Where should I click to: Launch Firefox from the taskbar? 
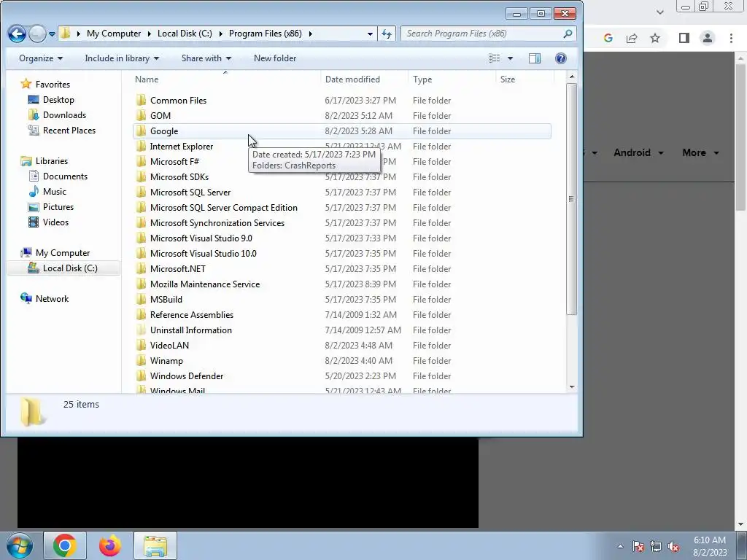click(x=110, y=545)
